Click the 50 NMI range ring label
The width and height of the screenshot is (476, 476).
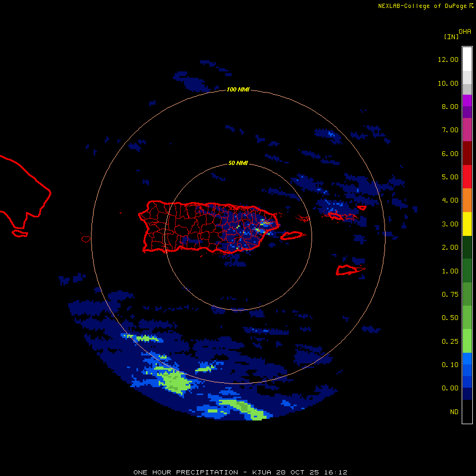click(x=238, y=163)
